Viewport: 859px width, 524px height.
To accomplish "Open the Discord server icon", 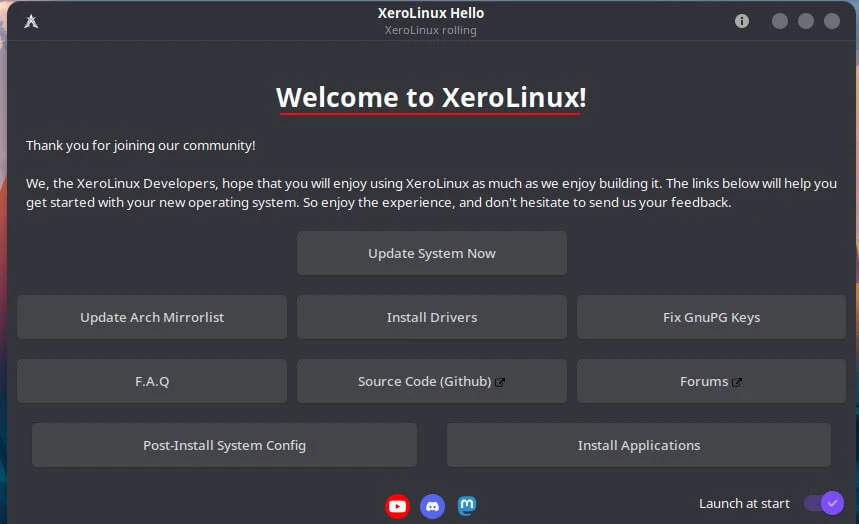I will [x=432, y=506].
